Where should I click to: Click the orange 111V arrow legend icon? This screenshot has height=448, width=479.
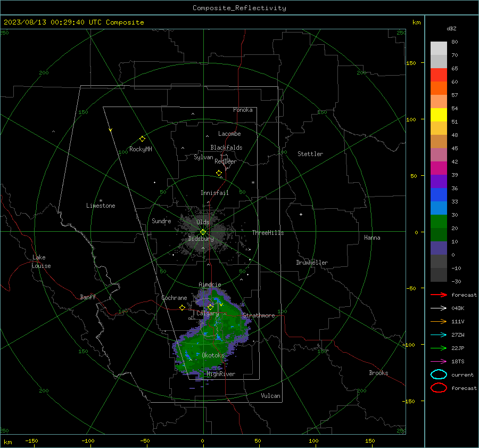coord(439,321)
